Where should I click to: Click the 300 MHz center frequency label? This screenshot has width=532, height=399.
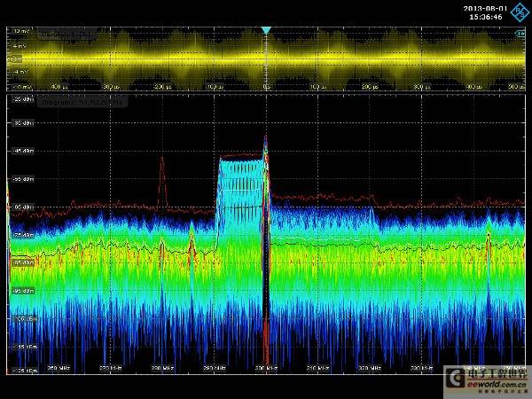click(267, 368)
